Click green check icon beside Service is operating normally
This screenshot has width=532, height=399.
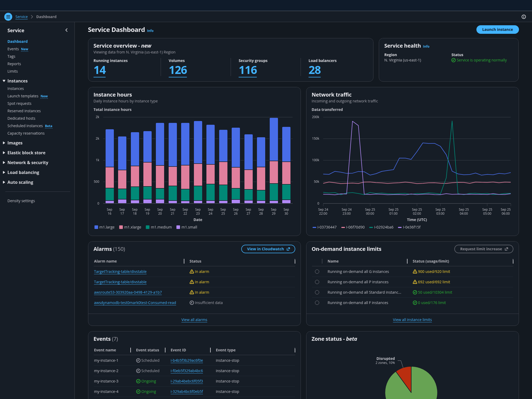(454, 60)
